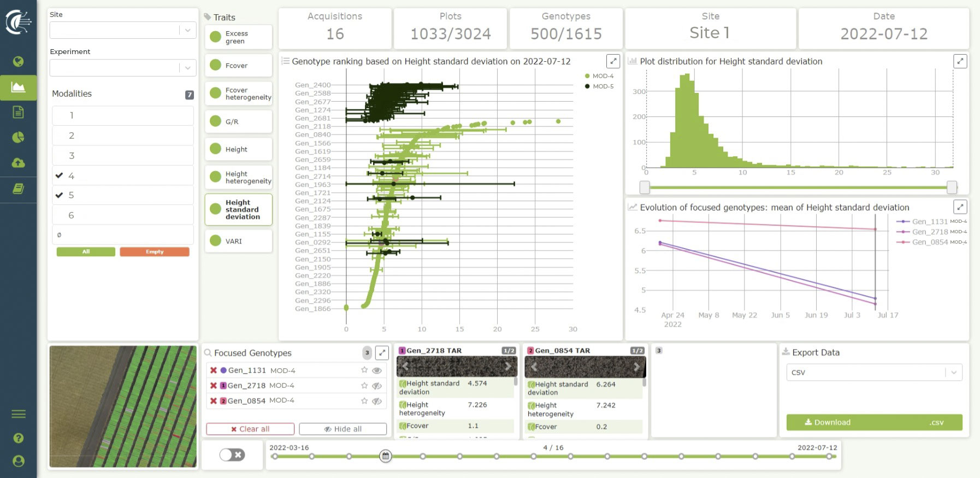Toggle Gen_1131 legend entry in evolution chart
Screen dimensions: 980x478
click(932, 221)
